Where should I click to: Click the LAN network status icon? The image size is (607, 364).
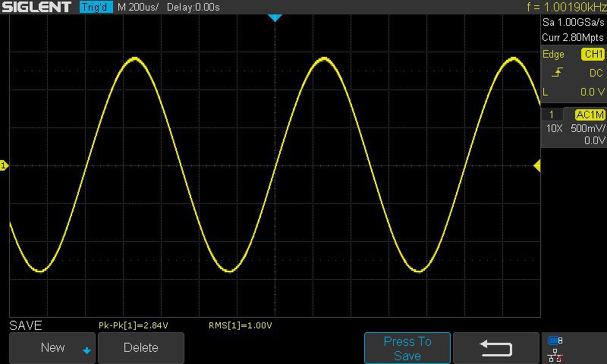click(x=555, y=355)
